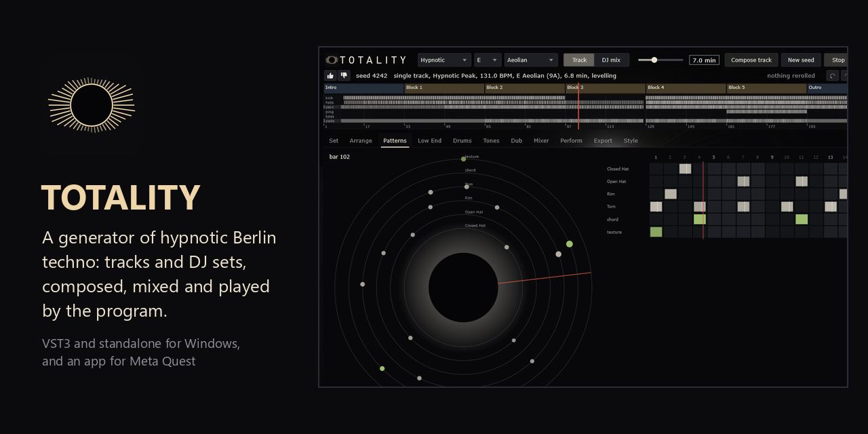Jump to Block 5 in the timeline
Viewport: 868px width, 434px height.
pos(767,88)
